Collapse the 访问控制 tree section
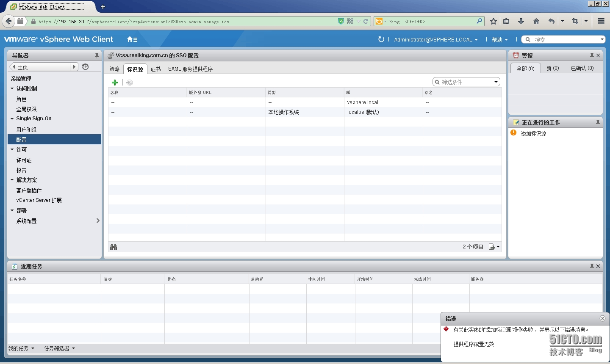The width and height of the screenshot is (610, 364). click(x=12, y=88)
